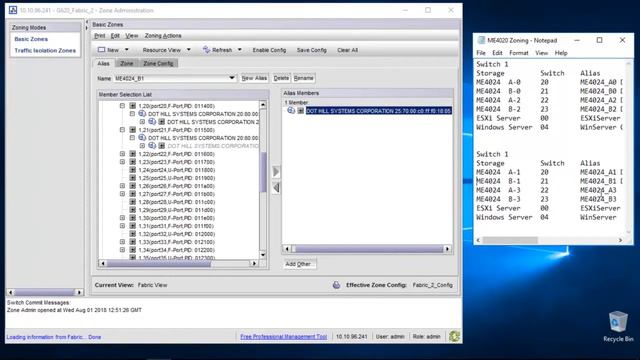
Task: Click the New Alias button
Action: (x=254, y=78)
